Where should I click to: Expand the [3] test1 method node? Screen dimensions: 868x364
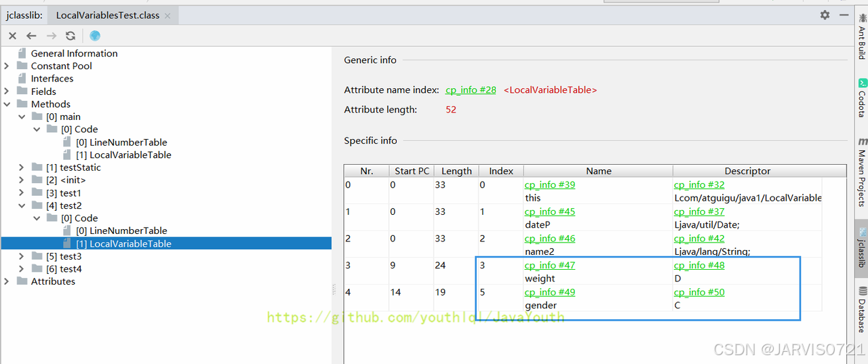pyautogui.click(x=22, y=193)
